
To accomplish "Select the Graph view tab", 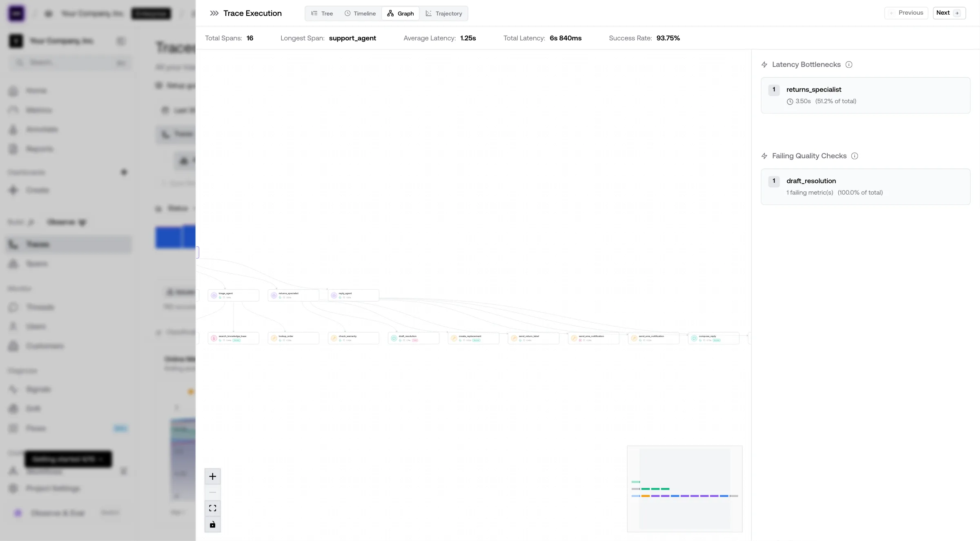I will 401,13.
